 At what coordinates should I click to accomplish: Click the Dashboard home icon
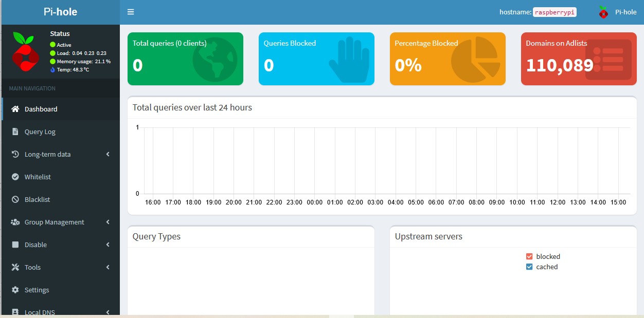click(x=15, y=109)
